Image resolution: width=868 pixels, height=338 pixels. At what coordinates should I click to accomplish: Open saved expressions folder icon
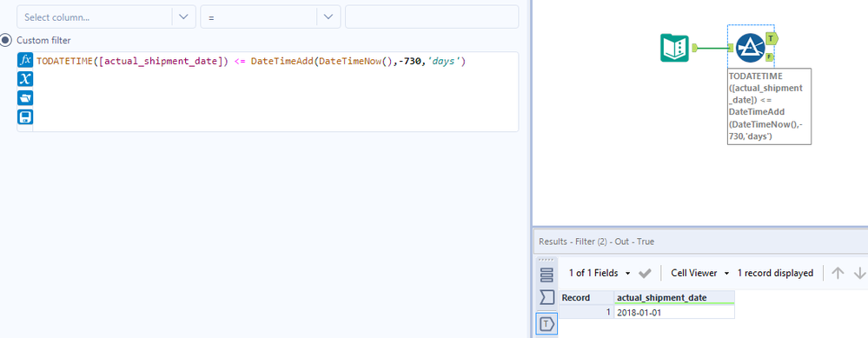tap(25, 98)
